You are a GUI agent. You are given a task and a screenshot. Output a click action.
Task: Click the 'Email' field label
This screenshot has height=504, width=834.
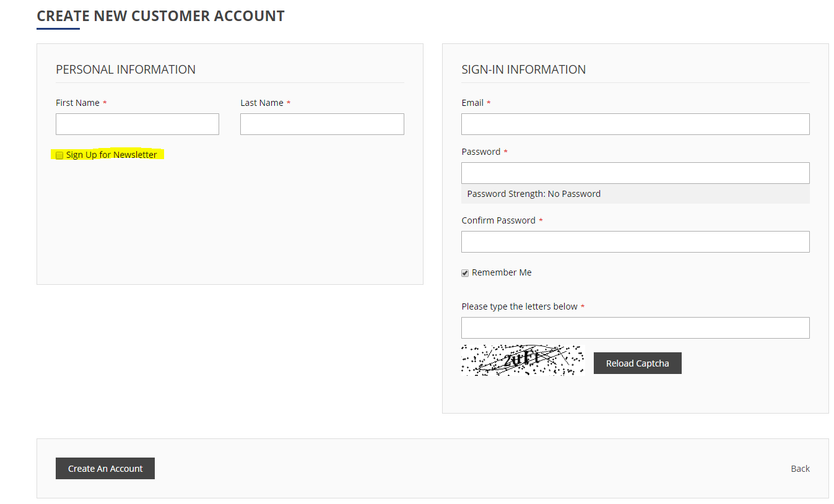[472, 103]
